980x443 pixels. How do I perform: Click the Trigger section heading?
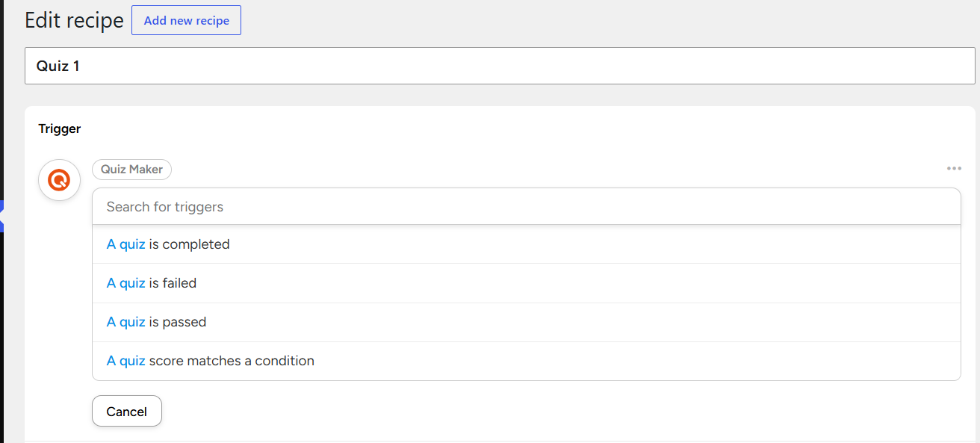point(60,128)
